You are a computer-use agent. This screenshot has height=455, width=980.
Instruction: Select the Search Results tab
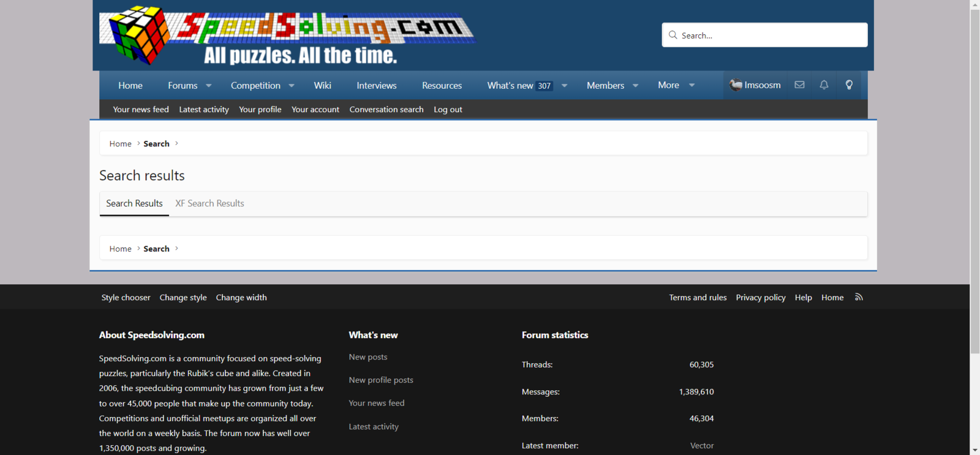[134, 203]
